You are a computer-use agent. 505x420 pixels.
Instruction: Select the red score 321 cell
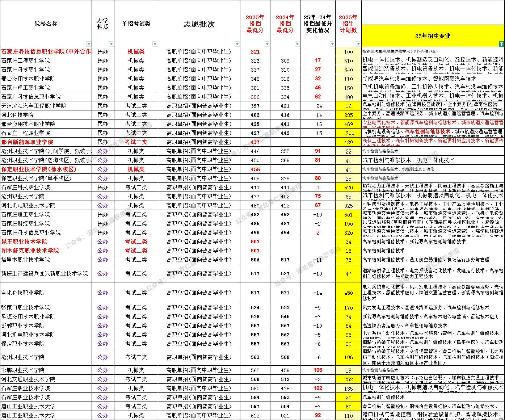[x=255, y=51]
